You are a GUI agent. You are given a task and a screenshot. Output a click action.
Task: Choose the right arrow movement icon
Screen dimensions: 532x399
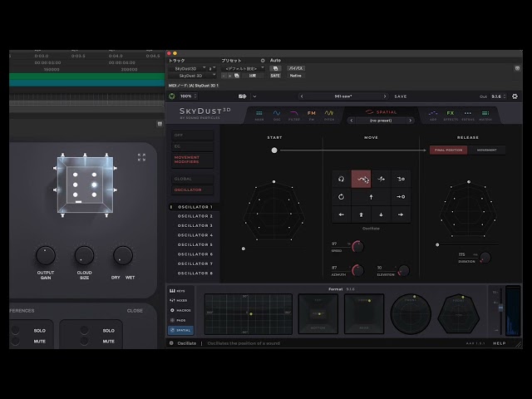(x=401, y=214)
